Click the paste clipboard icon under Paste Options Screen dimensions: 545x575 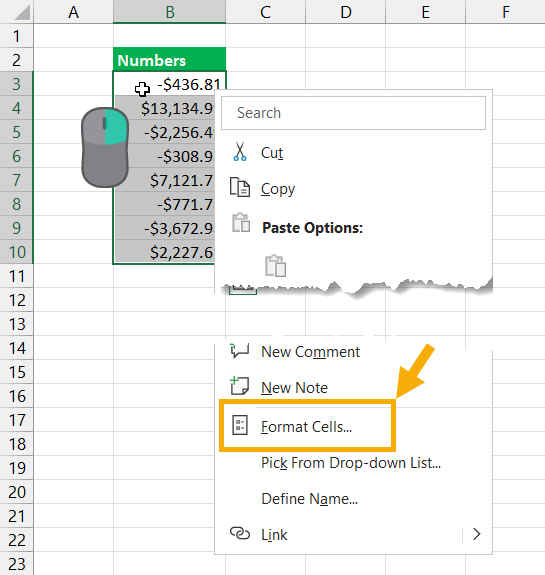point(275,265)
